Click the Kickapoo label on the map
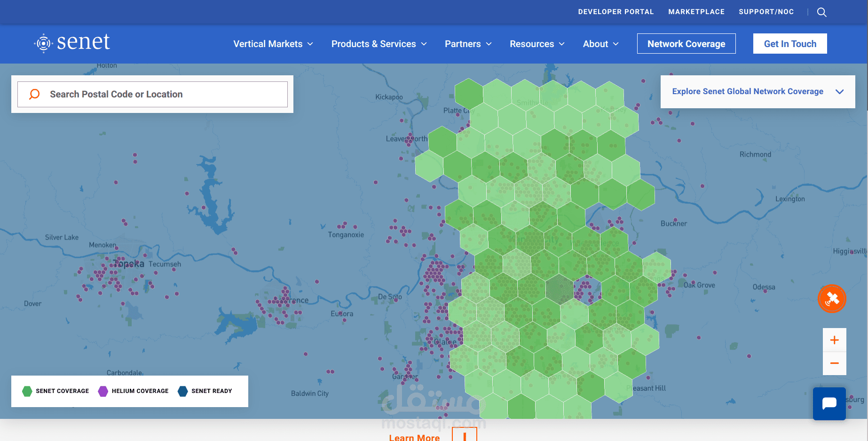Screen dimensions: 868x441 pos(389,97)
